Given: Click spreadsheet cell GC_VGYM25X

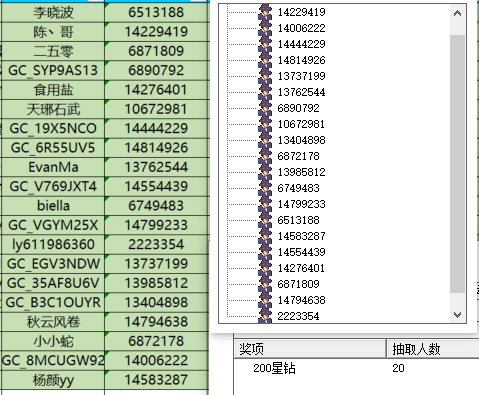Looking at the screenshot, I should pyautogui.click(x=53, y=225).
